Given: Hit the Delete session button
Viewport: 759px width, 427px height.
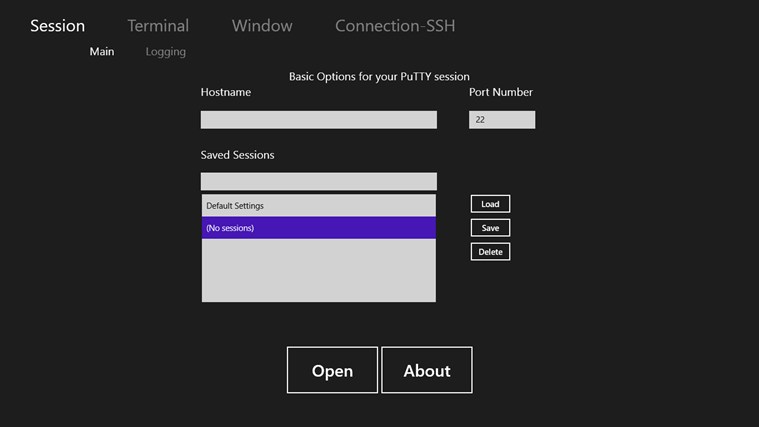Looking at the screenshot, I should click(x=490, y=252).
